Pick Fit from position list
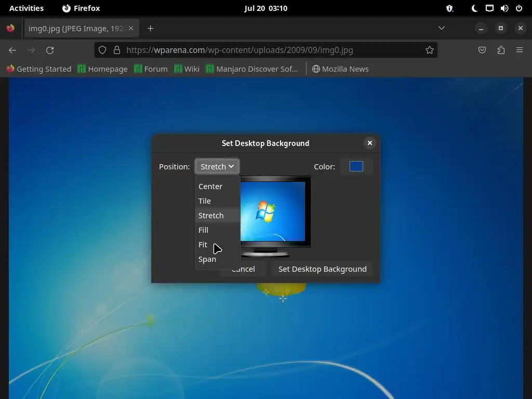 [218, 245]
